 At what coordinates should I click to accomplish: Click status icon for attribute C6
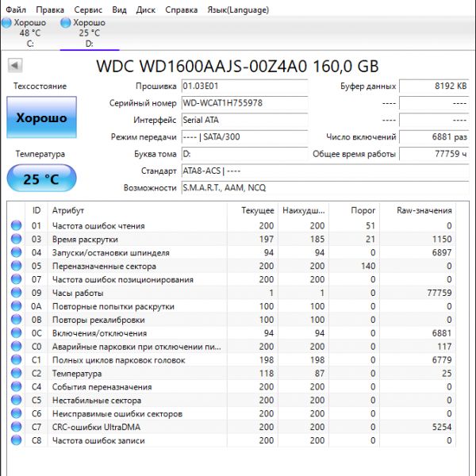pyautogui.click(x=16, y=413)
